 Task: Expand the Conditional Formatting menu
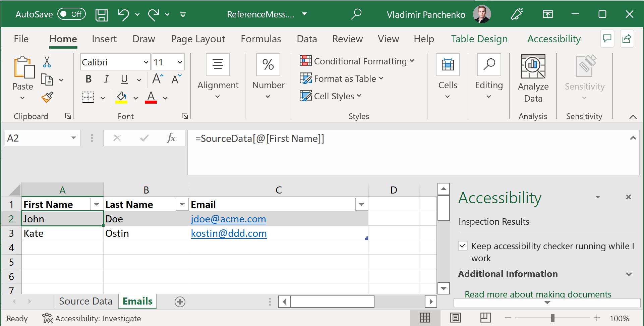coord(357,61)
